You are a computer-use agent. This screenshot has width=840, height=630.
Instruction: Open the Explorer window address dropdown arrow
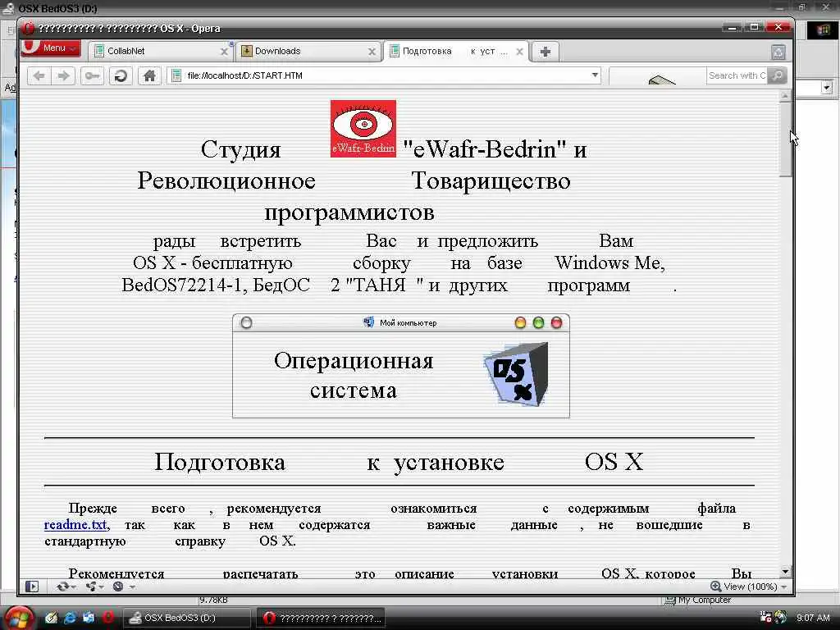click(x=827, y=87)
